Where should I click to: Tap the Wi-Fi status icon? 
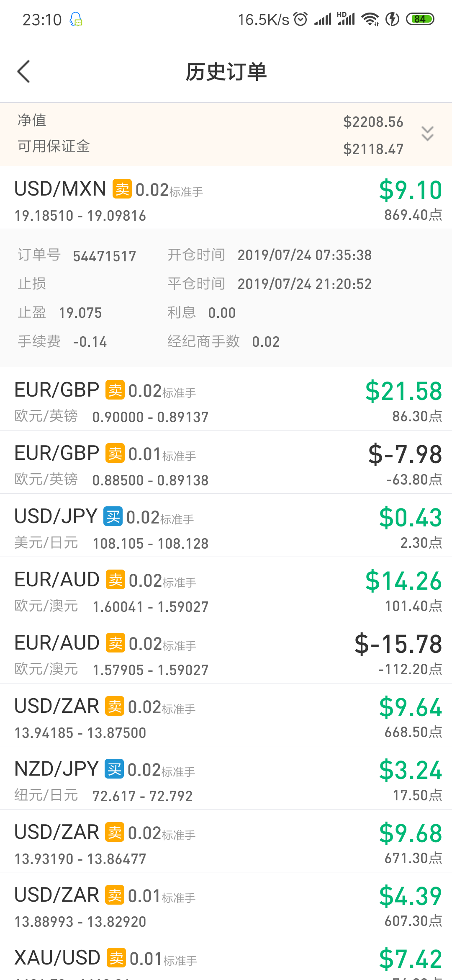370,19
